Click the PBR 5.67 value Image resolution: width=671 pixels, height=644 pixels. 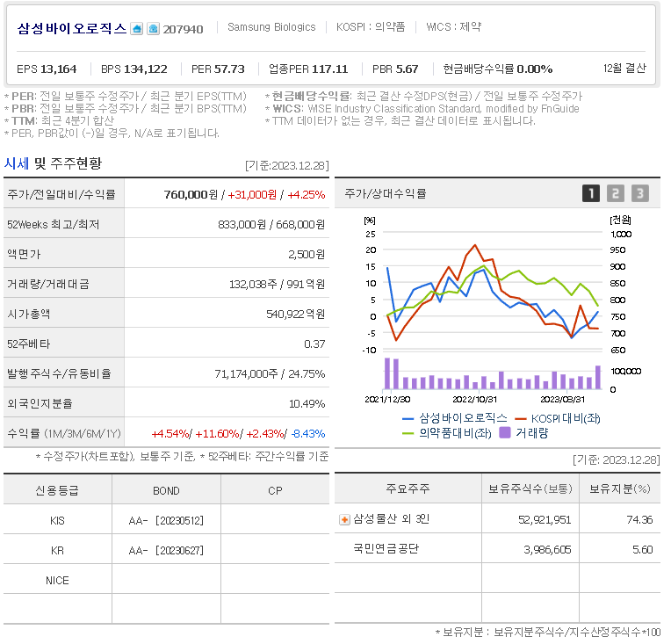point(395,69)
